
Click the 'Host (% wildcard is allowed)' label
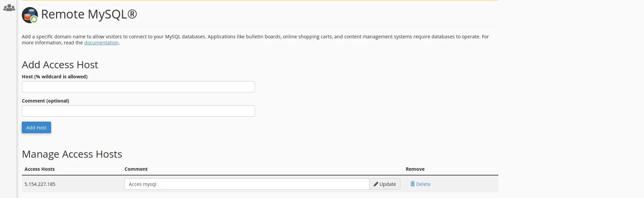(x=55, y=77)
